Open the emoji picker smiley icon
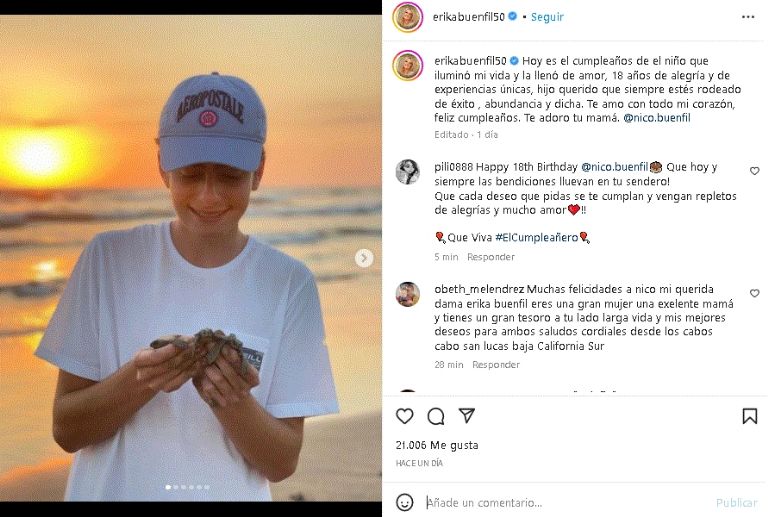 pos(405,502)
